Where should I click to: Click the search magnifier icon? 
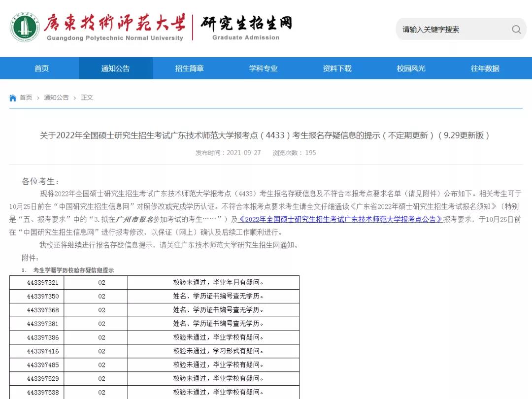(x=516, y=30)
